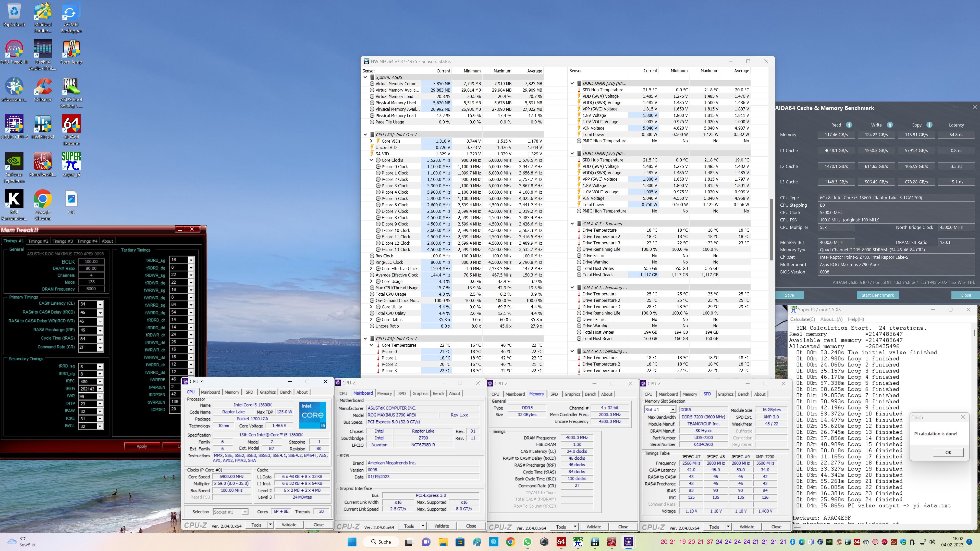Open Slot #1 dropdown in CPU-Z SPD
This screenshot has width=980, height=551.
[x=673, y=409]
